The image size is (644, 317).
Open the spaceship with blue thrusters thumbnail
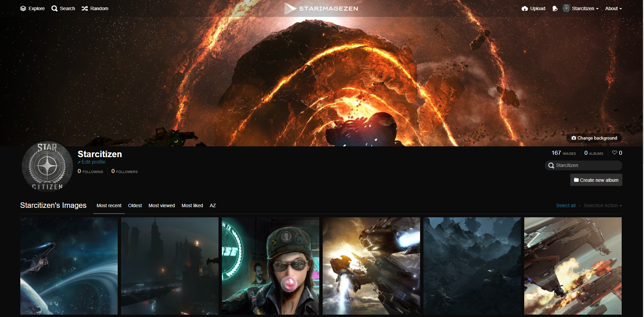tap(371, 266)
